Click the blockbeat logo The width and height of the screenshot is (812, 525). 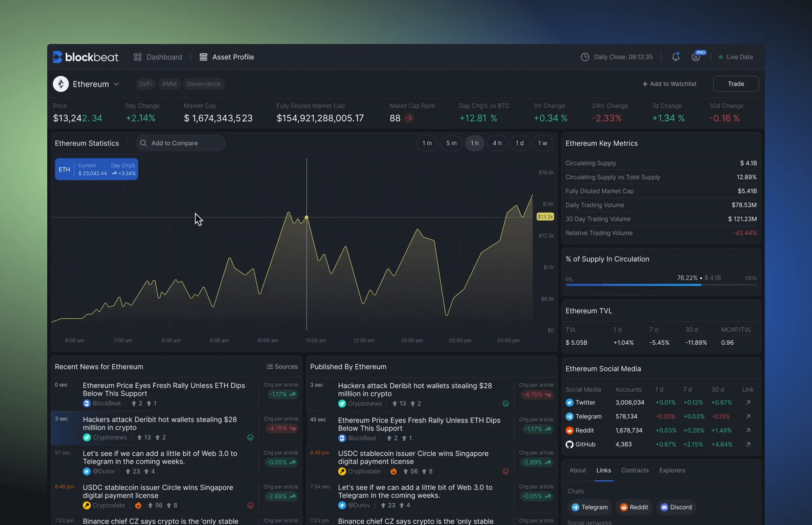pos(85,57)
